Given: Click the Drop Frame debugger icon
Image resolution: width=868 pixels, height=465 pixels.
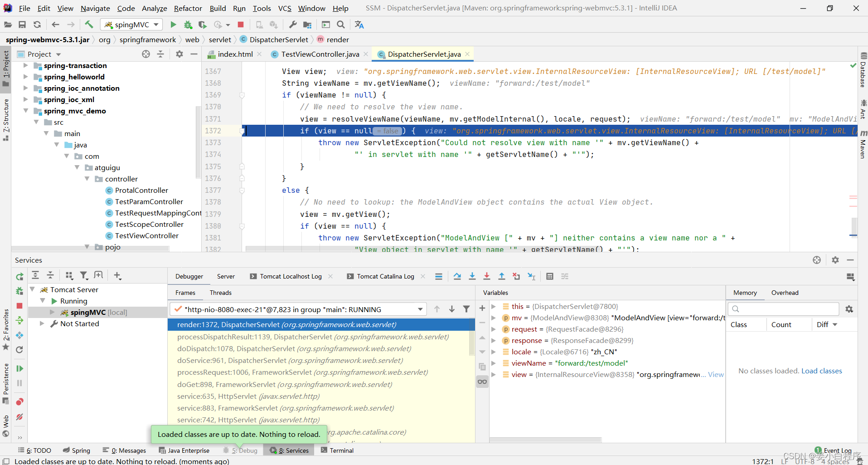Looking at the screenshot, I should (516, 276).
